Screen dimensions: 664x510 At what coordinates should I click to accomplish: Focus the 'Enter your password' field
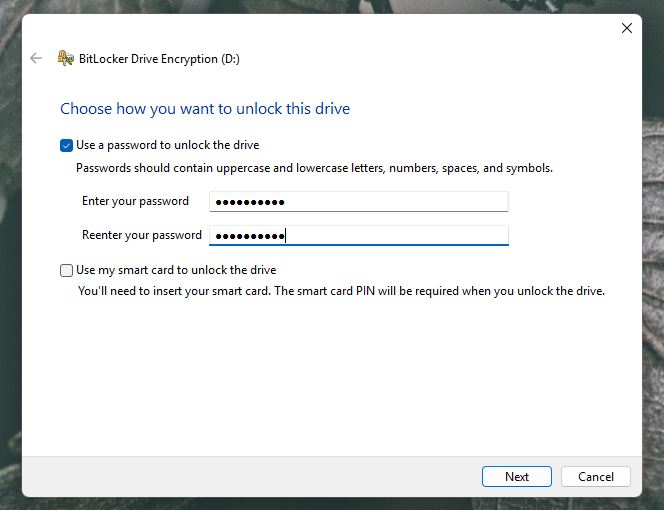[359, 202]
